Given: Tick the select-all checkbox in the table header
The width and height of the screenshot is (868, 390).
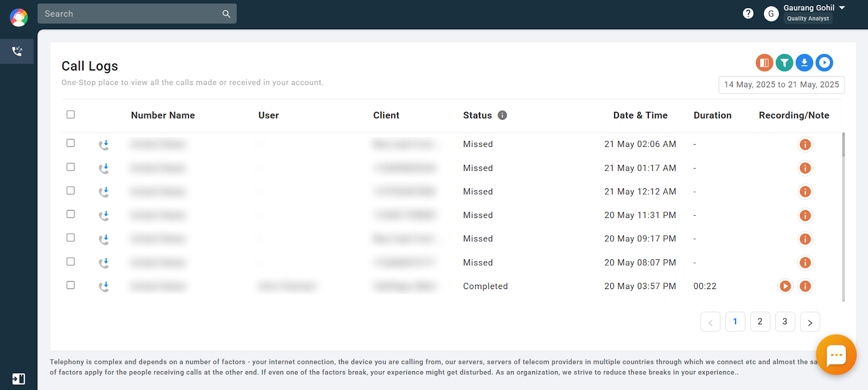Looking at the screenshot, I should click(71, 114).
